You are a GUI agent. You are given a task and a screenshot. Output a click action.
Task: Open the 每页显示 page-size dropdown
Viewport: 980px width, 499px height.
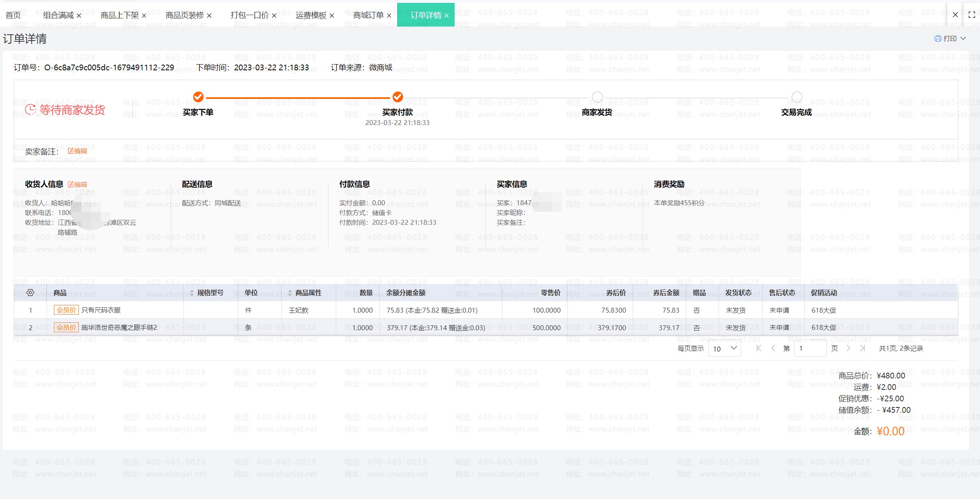725,348
